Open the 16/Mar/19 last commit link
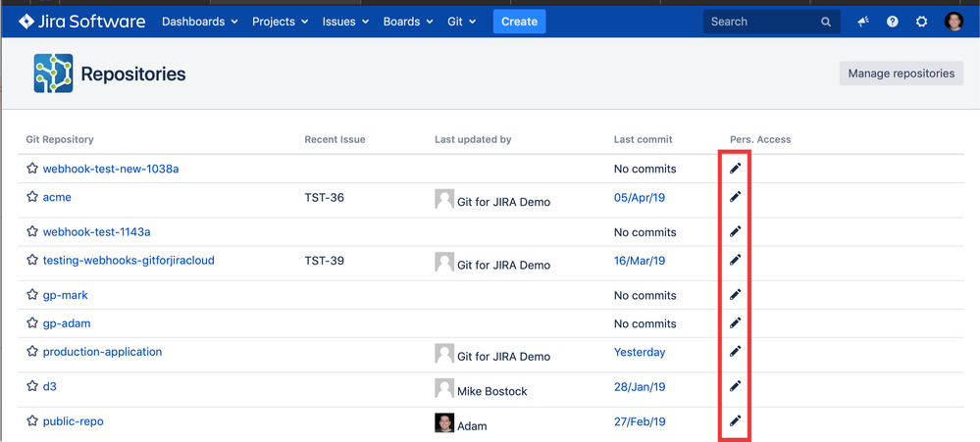The height and width of the screenshot is (442, 980). 640,261
